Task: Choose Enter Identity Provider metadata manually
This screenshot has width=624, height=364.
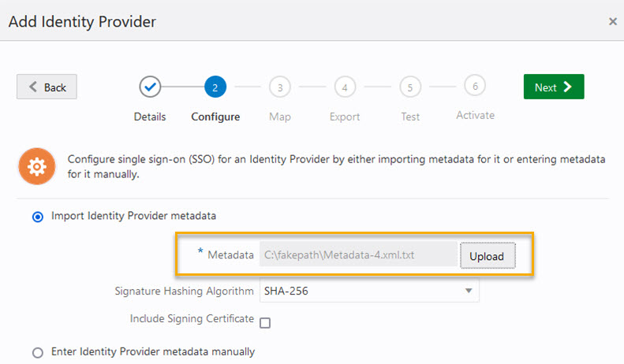Action: (x=38, y=352)
